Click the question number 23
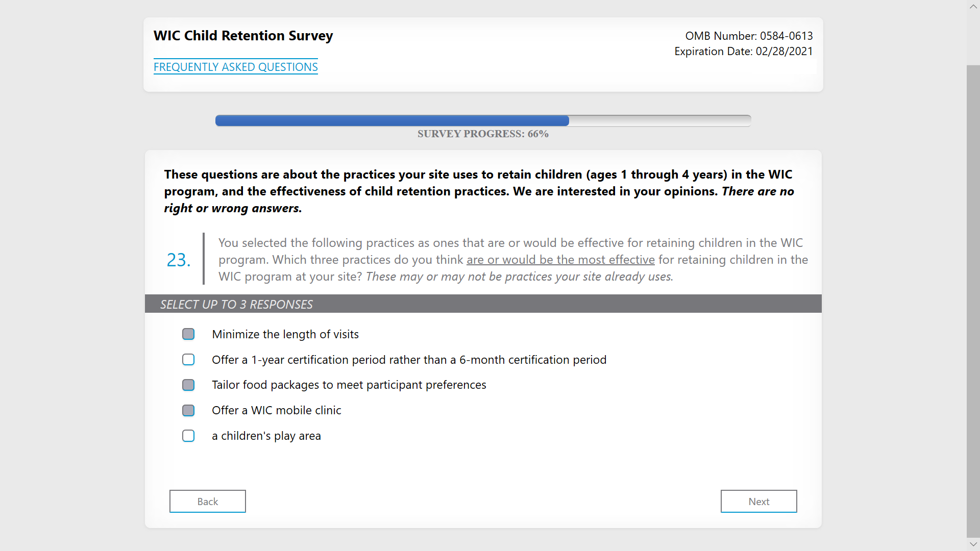The width and height of the screenshot is (980, 551). tap(179, 260)
